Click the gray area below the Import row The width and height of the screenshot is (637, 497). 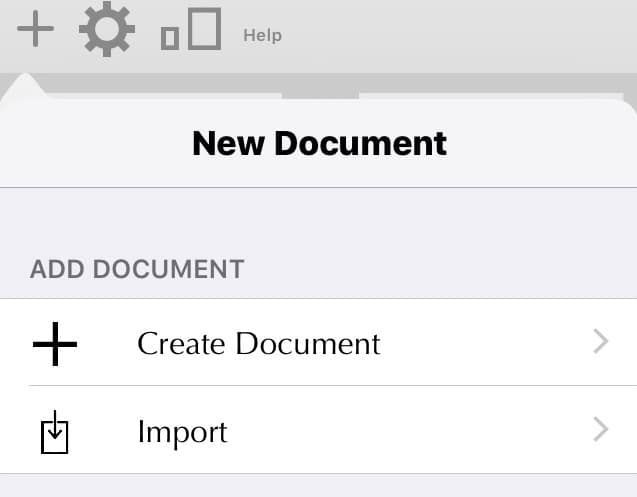coord(318,486)
